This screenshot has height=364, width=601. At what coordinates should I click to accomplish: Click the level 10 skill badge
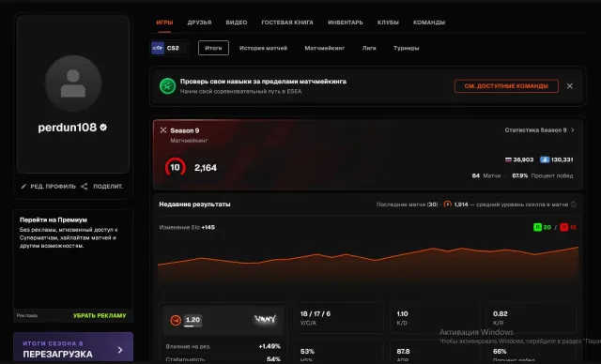(176, 167)
